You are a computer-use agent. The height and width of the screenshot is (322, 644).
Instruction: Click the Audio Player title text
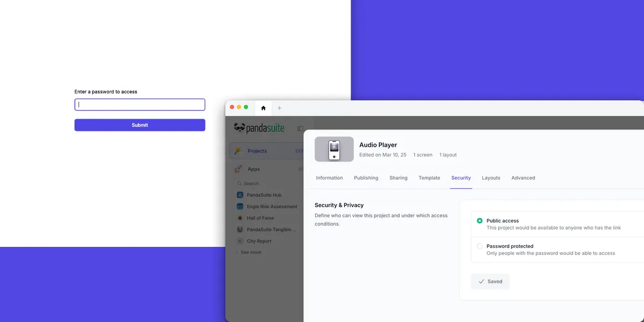(378, 145)
